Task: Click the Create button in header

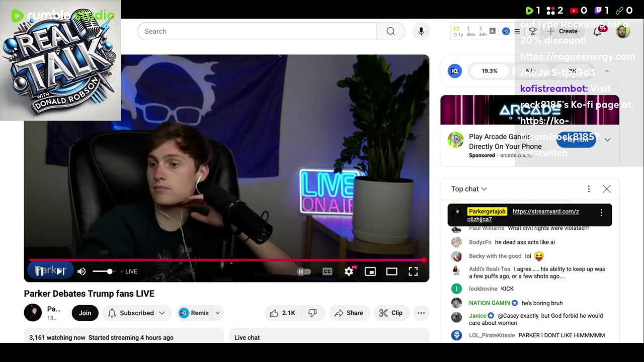Action: click(x=563, y=31)
